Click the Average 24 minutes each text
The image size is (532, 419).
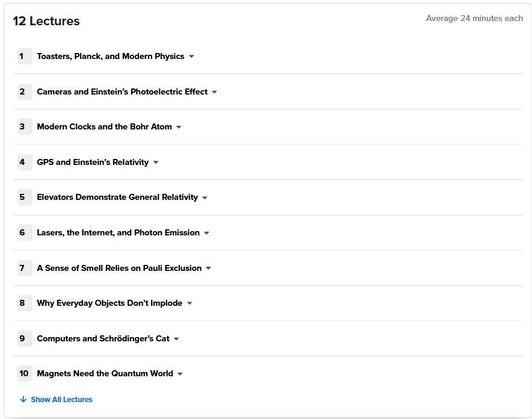coord(474,18)
